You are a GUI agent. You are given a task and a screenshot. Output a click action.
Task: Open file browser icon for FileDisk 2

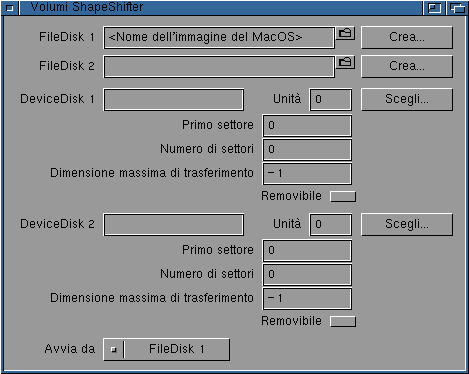[345, 62]
